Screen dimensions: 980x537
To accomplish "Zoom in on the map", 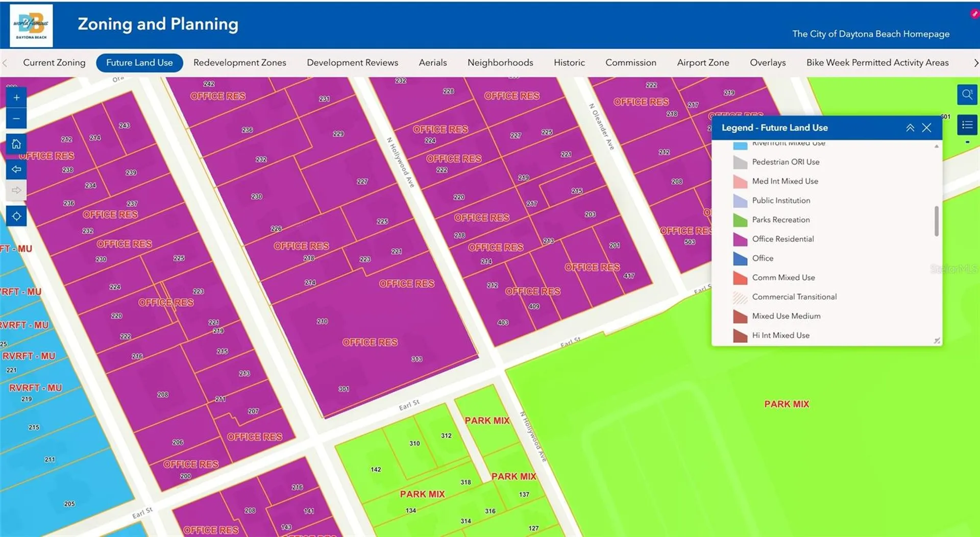I will (x=16, y=97).
